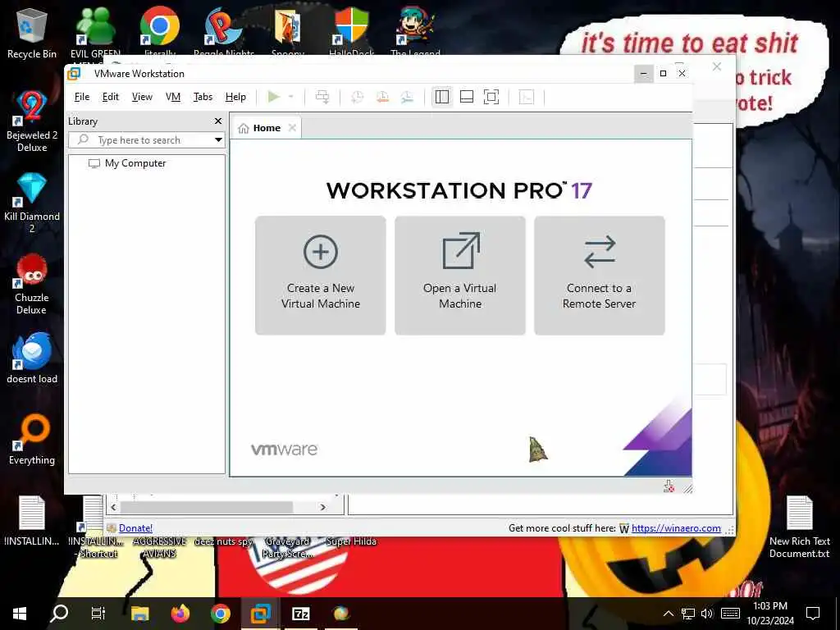Select the Peggle Nights desktop icon
Screen dimensions: 840x630
tap(223, 32)
